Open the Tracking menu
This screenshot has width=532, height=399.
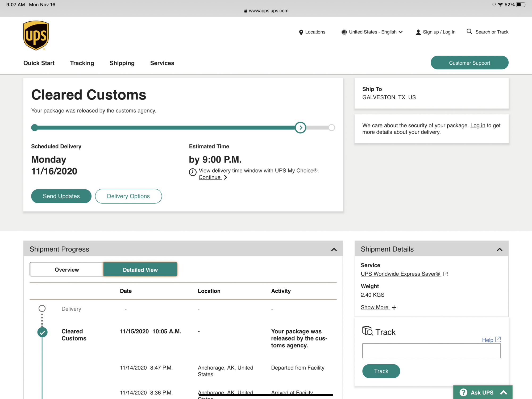coord(82,63)
